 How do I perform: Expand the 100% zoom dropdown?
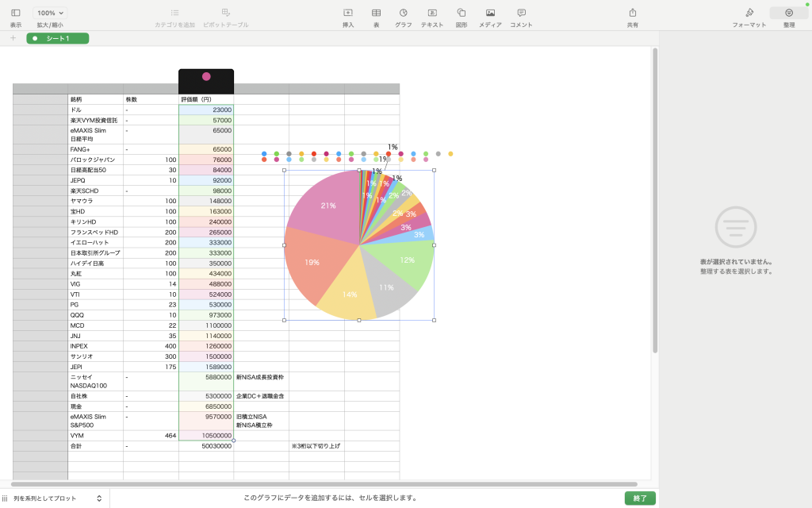[x=51, y=13]
